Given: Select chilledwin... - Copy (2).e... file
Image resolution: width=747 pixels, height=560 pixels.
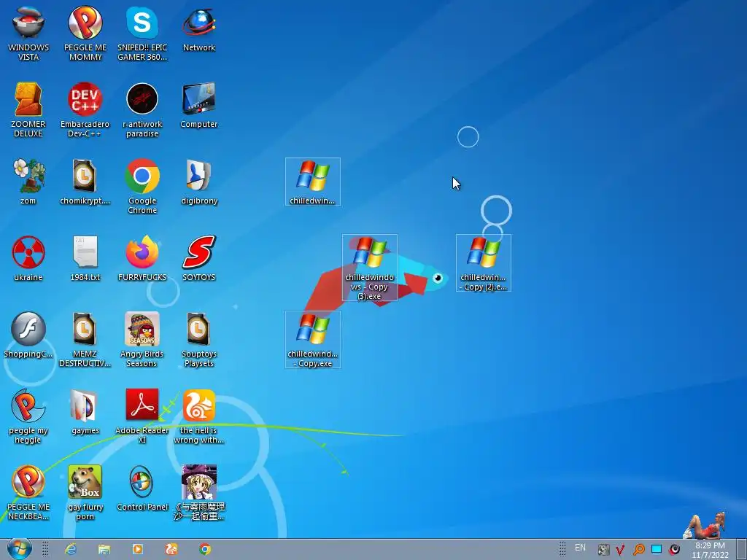Looking at the screenshot, I should (x=484, y=262).
